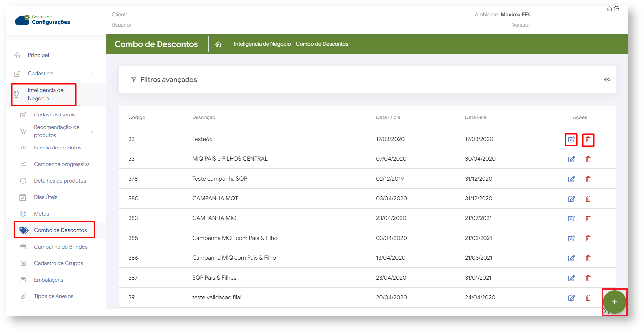
Task: Click trash icon for MIQ PAIS e FILHOS CENTRAL
Action: click(588, 159)
